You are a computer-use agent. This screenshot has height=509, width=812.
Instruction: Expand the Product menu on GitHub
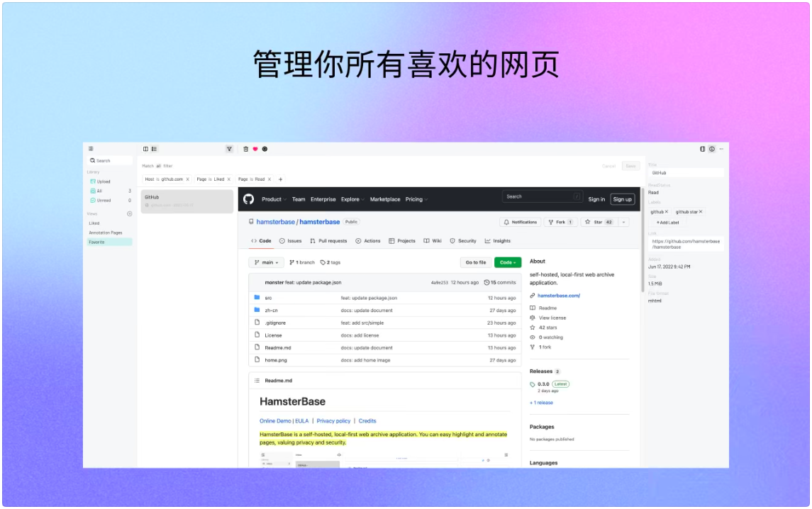274,199
